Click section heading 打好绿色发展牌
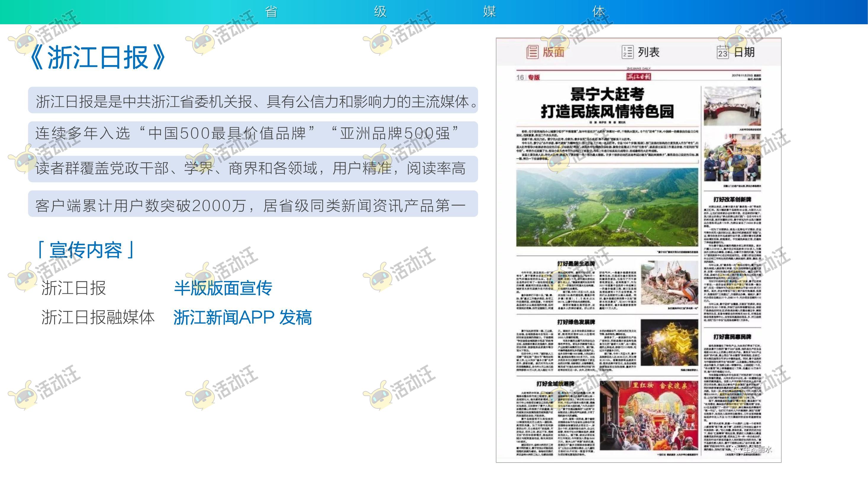Screen dimensions: 868x488 point(576,322)
